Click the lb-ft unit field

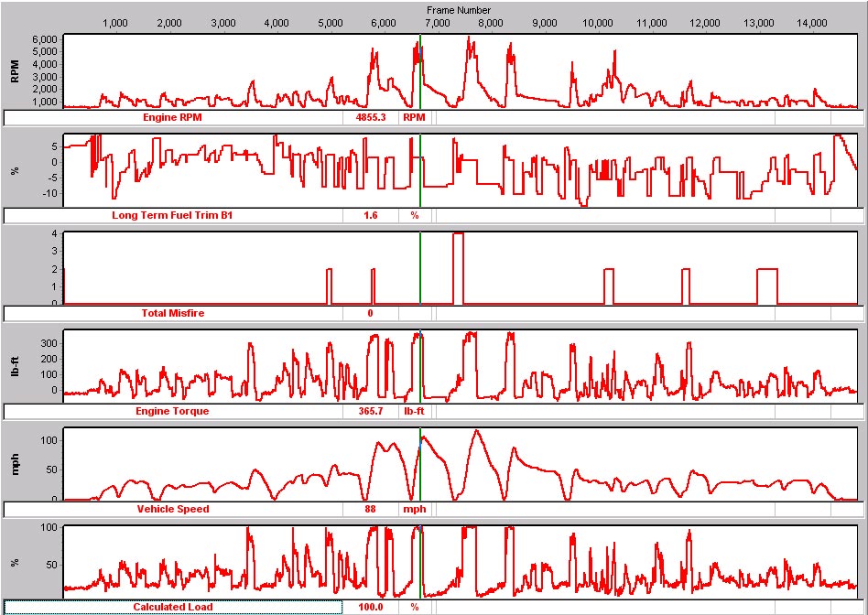(x=415, y=411)
